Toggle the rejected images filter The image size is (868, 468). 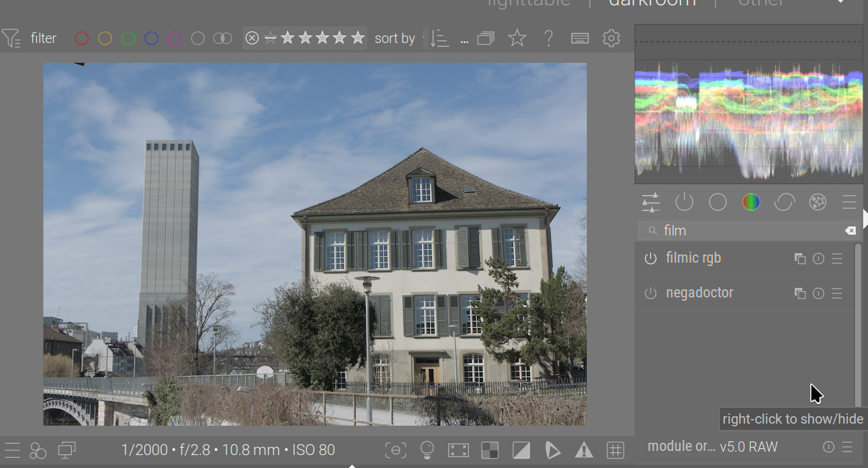252,38
